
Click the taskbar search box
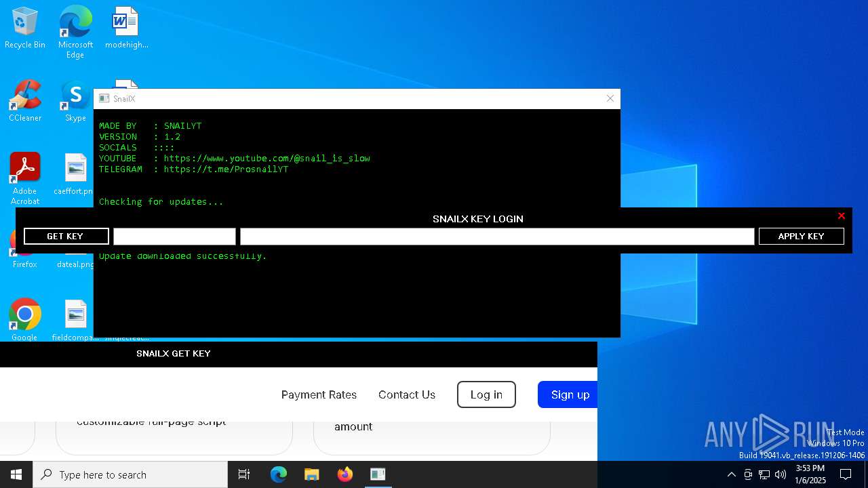pos(130,474)
